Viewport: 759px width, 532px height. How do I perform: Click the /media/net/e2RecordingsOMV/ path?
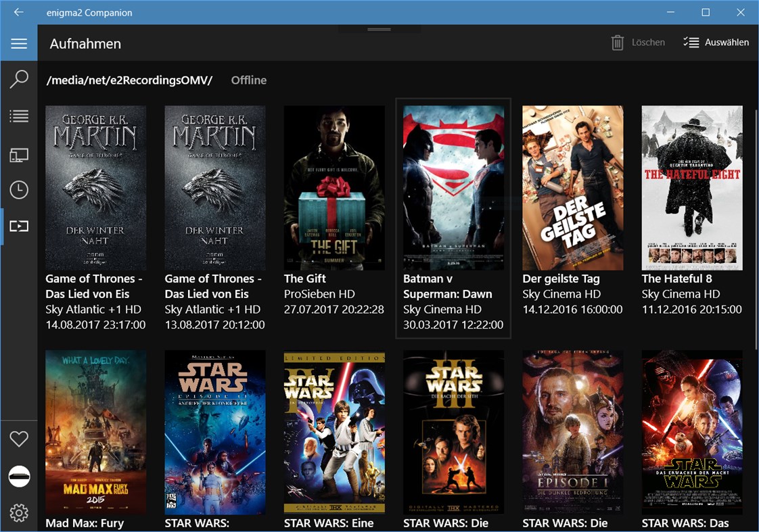coord(129,80)
